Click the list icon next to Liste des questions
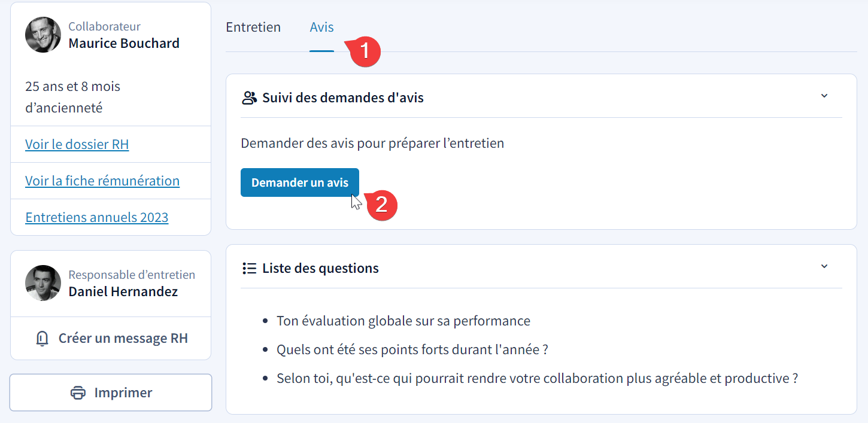The image size is (868, 423). coord(249,268)
